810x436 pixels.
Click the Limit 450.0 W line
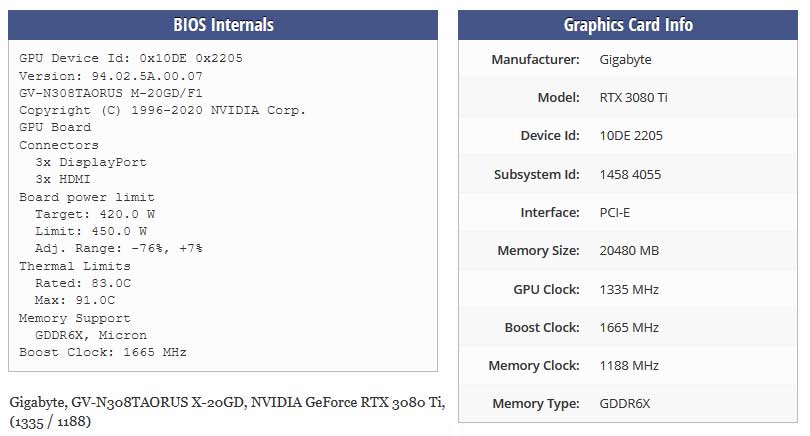(91, 231)
